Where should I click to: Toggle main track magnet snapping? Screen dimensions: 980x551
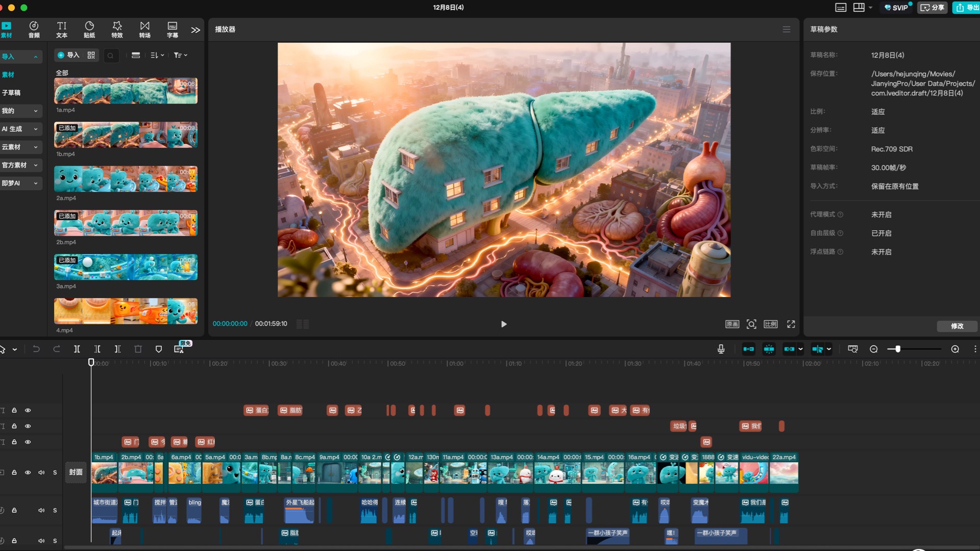click(748, 349)
